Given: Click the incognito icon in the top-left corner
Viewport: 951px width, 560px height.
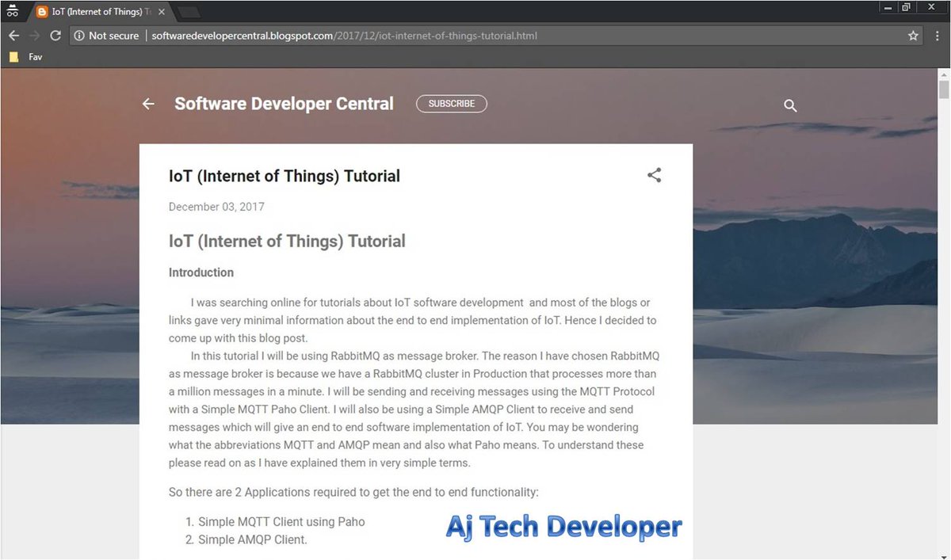Looking at the screenshot, I should point(12,10).
